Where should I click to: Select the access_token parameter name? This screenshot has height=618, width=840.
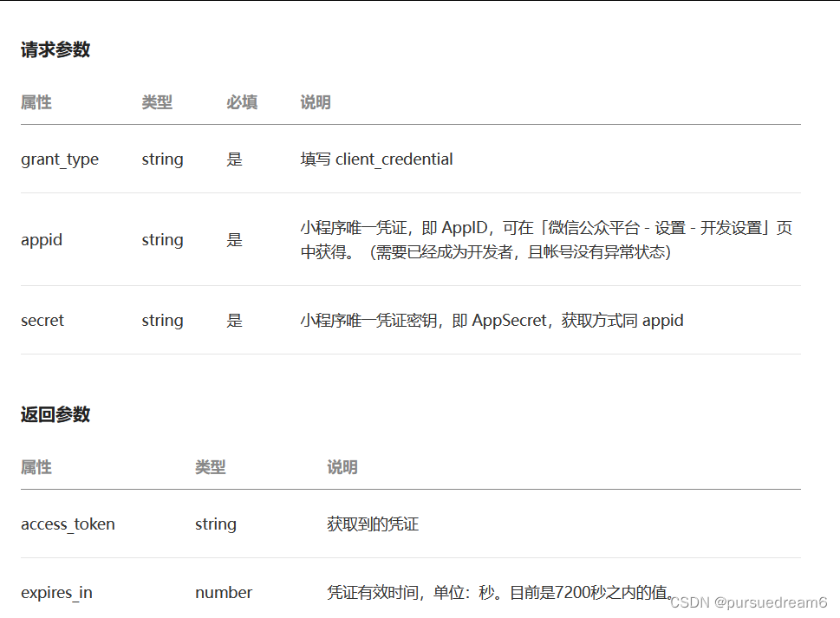coord(68,524)
